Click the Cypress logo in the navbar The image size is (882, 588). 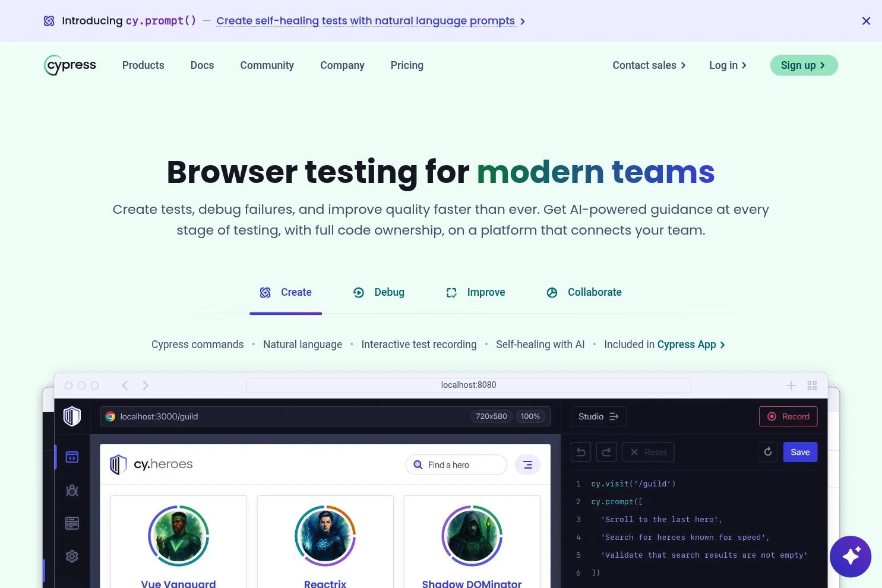tap(70, 65)
